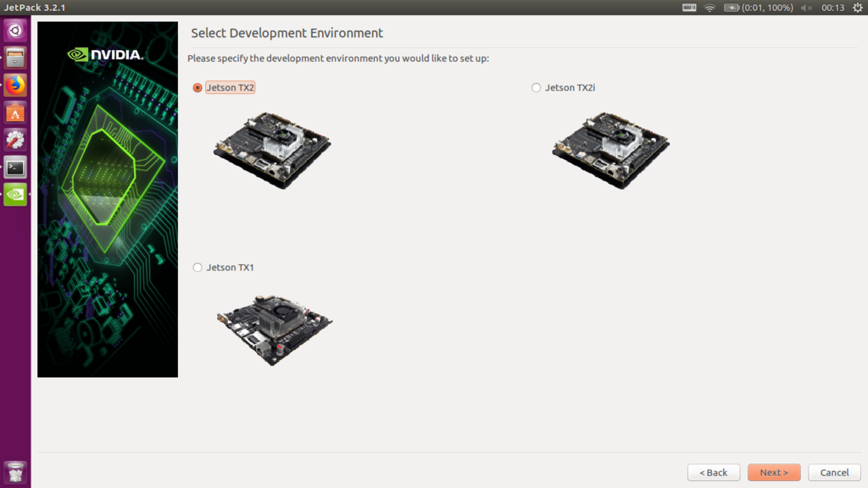Viewport: 868px width, 488px height.
Task: Click the Jetson TX1 board image
Action: [x=275, y=330]
